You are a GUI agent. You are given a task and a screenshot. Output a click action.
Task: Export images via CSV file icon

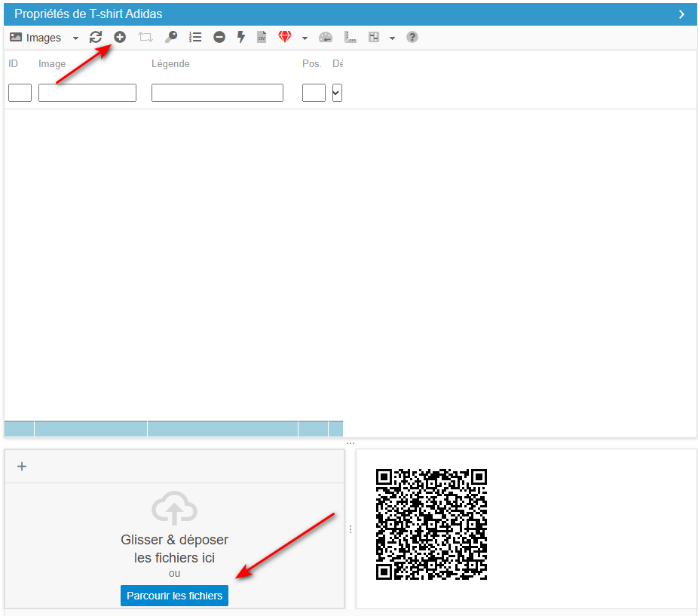(262, 37)
